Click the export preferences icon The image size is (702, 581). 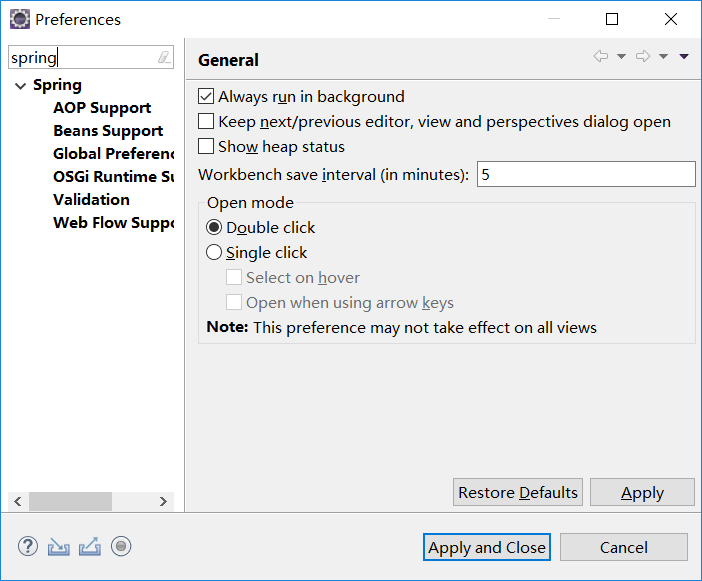[90, 547]
